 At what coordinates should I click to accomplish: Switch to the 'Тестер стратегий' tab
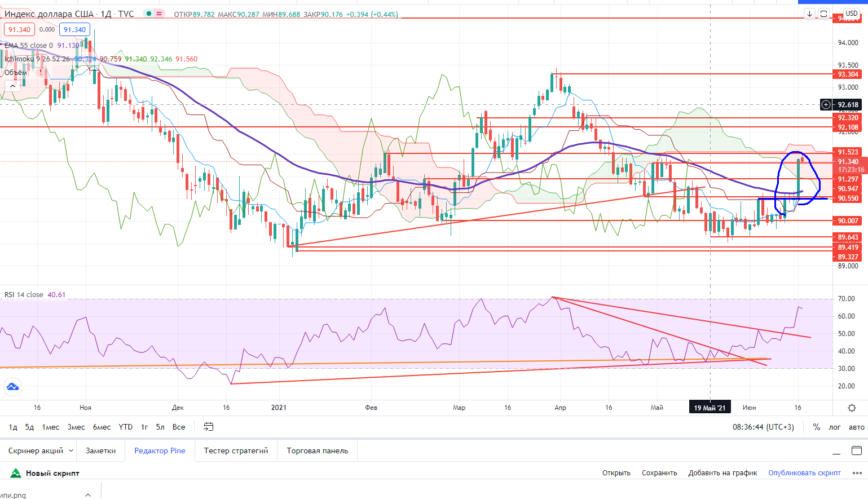236,451
